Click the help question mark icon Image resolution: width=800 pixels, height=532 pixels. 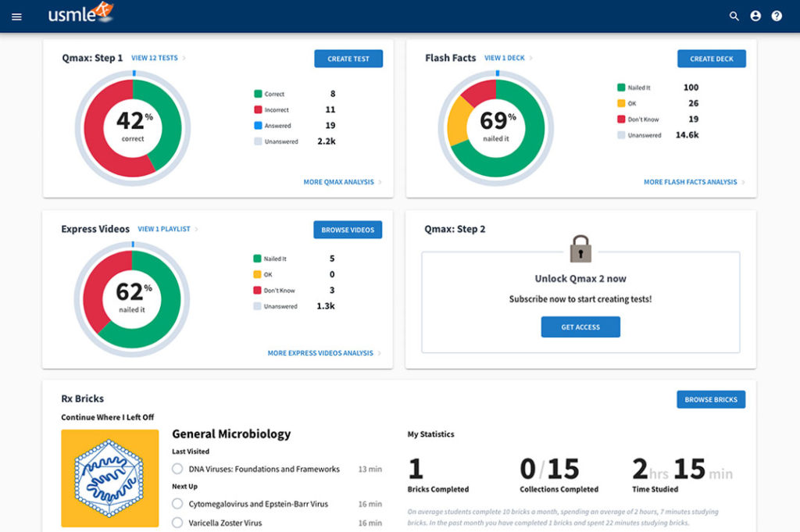777,16
